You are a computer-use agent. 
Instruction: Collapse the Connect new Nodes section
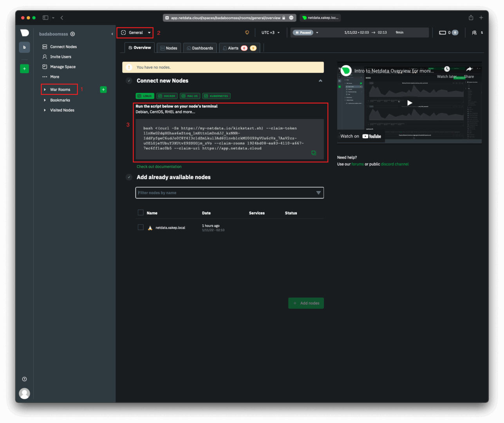pos(320,81)
